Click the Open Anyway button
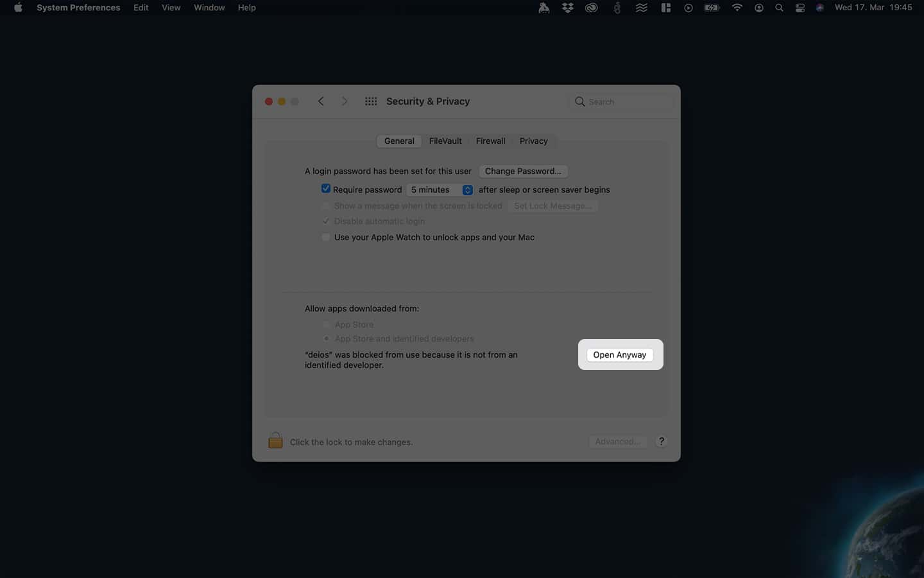The height and width of the screenshot is (578, 924). point(620,355)
